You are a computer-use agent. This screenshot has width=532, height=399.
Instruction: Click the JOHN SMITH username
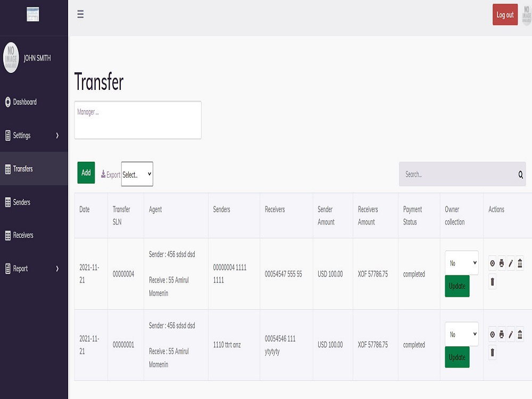(37, 58)
